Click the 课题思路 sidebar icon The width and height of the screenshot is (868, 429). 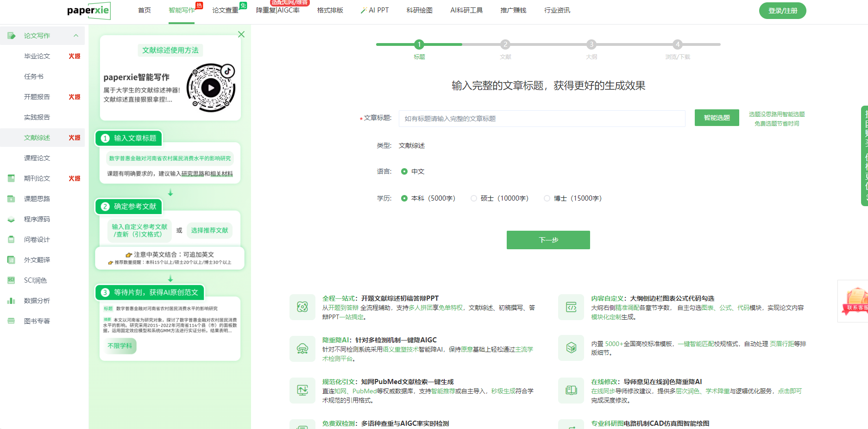click(x=11, y=199)
